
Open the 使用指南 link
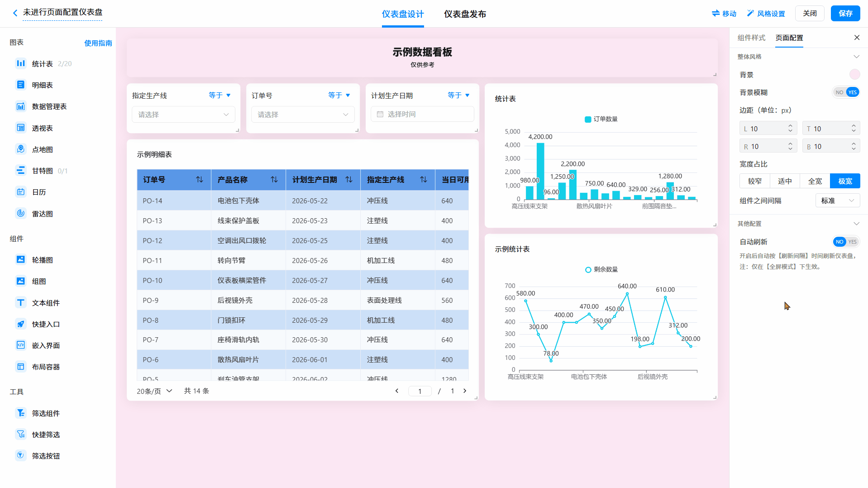click(x=98, y=43)
